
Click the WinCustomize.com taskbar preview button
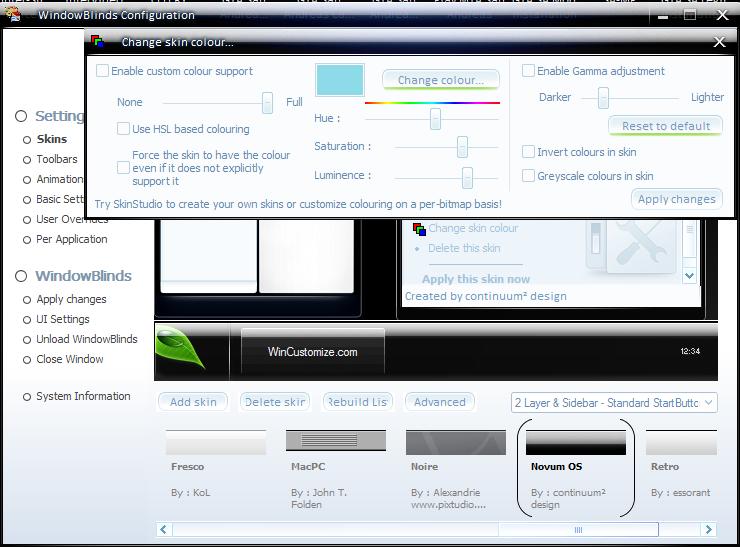coord(312,351)
